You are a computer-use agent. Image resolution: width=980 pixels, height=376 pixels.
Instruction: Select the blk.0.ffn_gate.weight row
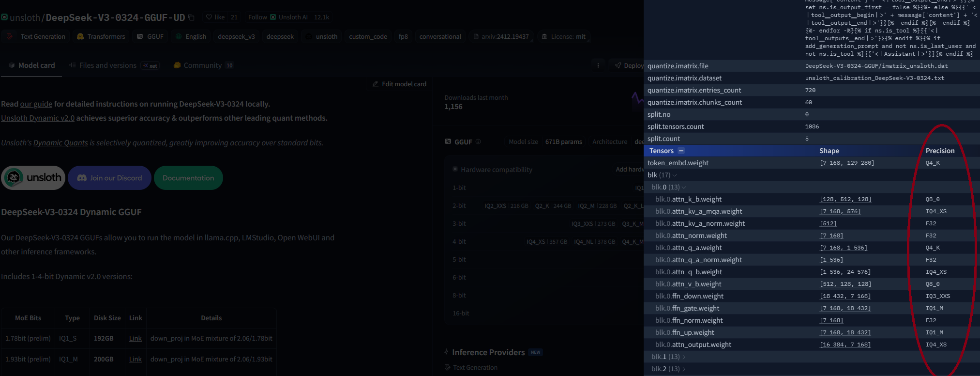[812, 308]
